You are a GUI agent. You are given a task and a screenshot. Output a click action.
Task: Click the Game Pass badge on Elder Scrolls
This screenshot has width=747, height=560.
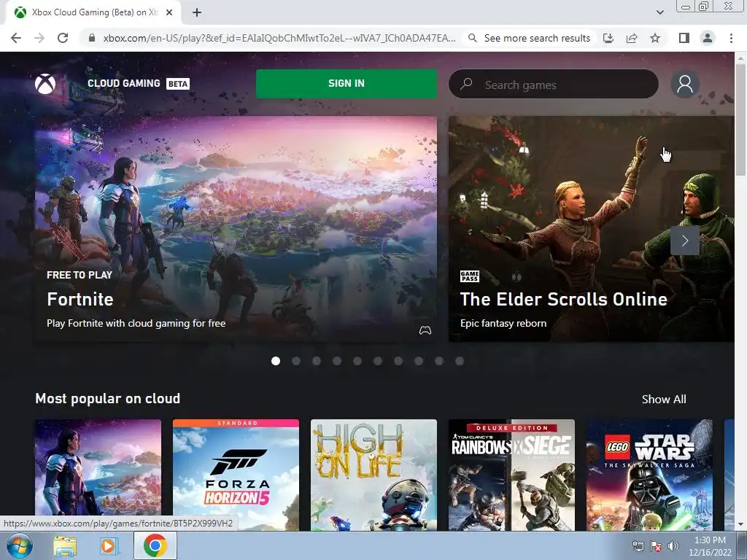[x=469, y=276]
